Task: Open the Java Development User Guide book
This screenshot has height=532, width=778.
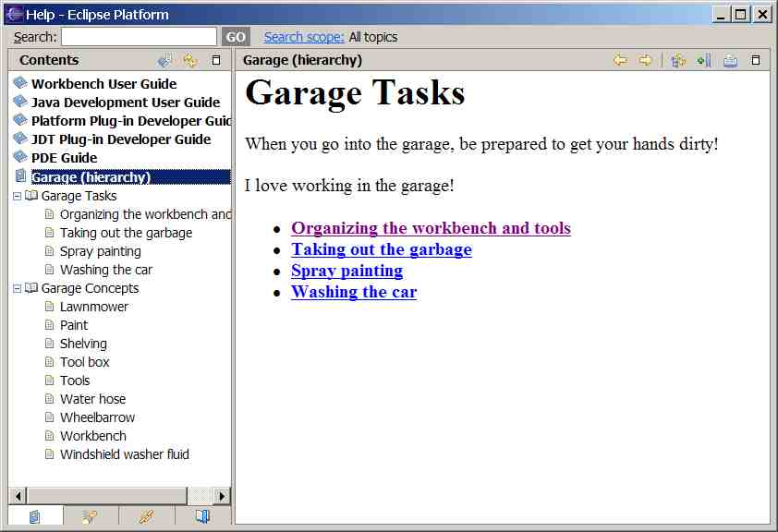Action: (126, 103)
